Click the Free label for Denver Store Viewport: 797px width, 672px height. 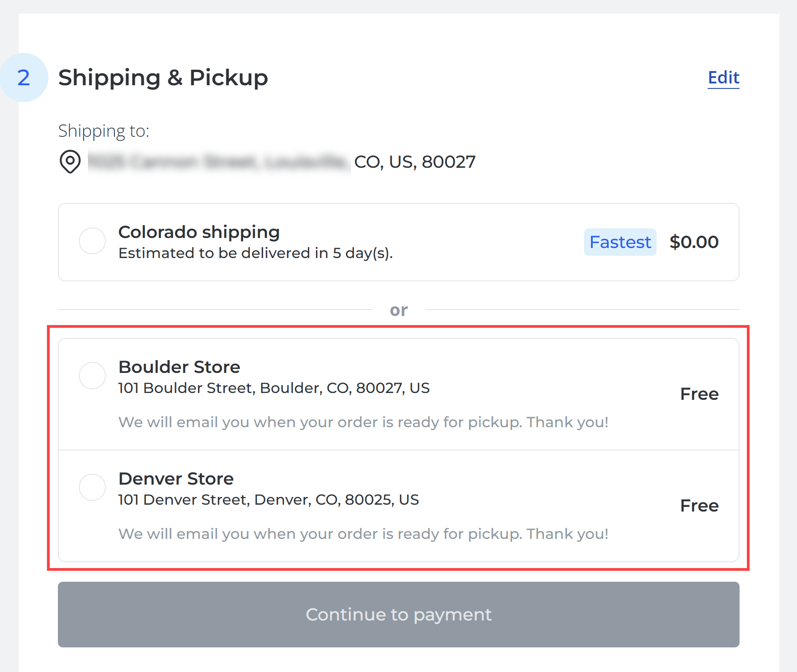(700, 505)
